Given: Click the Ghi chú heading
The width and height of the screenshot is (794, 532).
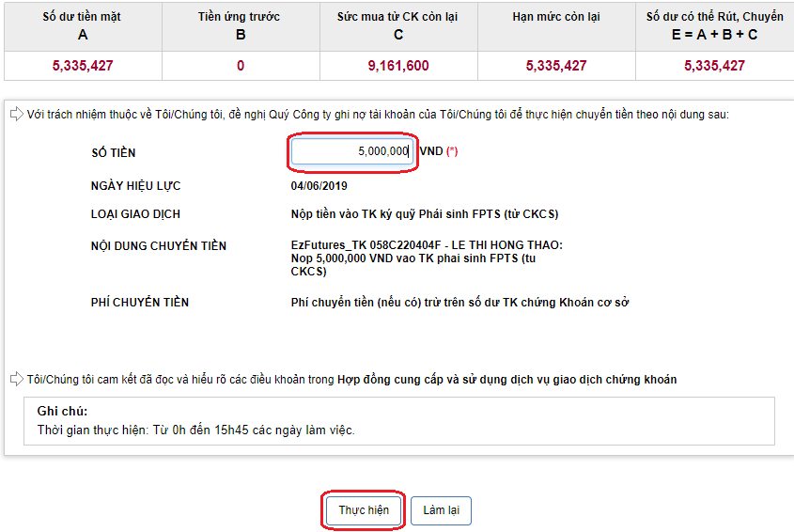Looking at the screenshot, I should (62, 411).
